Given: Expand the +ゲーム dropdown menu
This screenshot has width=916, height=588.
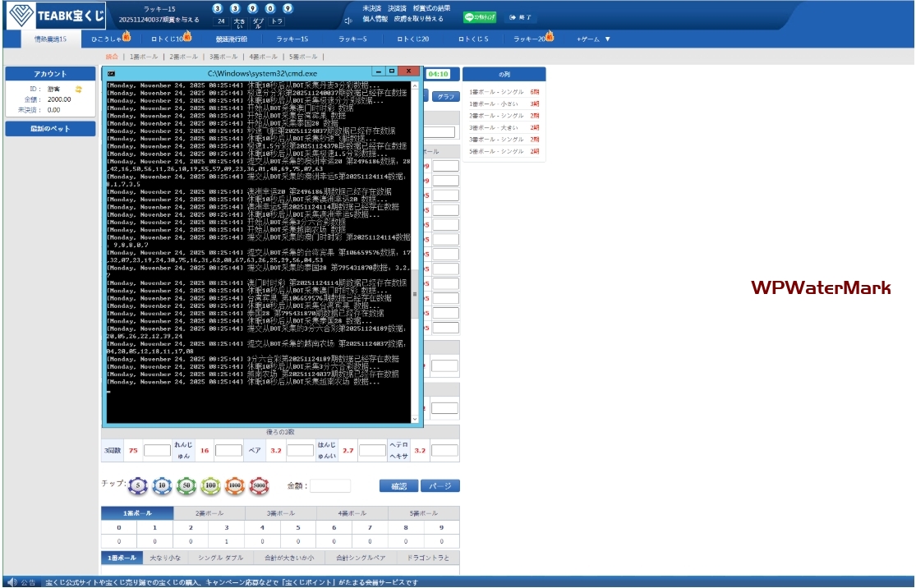Looking at the screenshot, I should (593, 39).
